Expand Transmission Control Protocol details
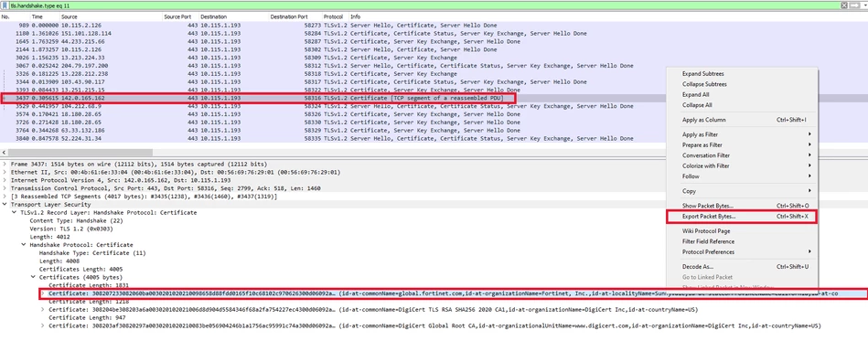Viewport: 868px width, 341px height. tap(5, 188)
